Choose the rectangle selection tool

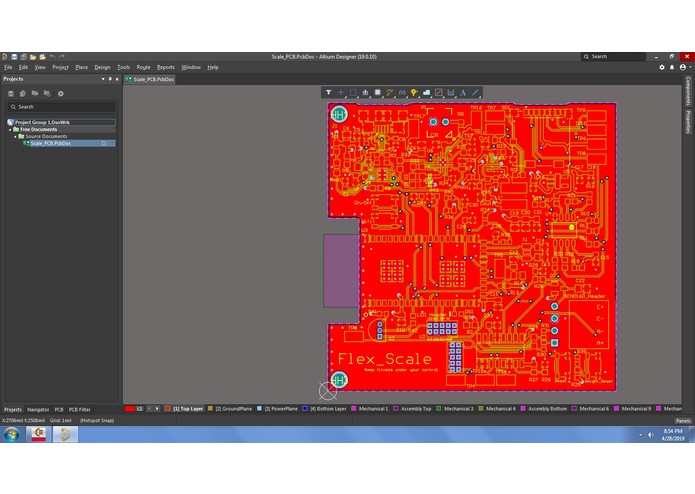coord(353,93)
